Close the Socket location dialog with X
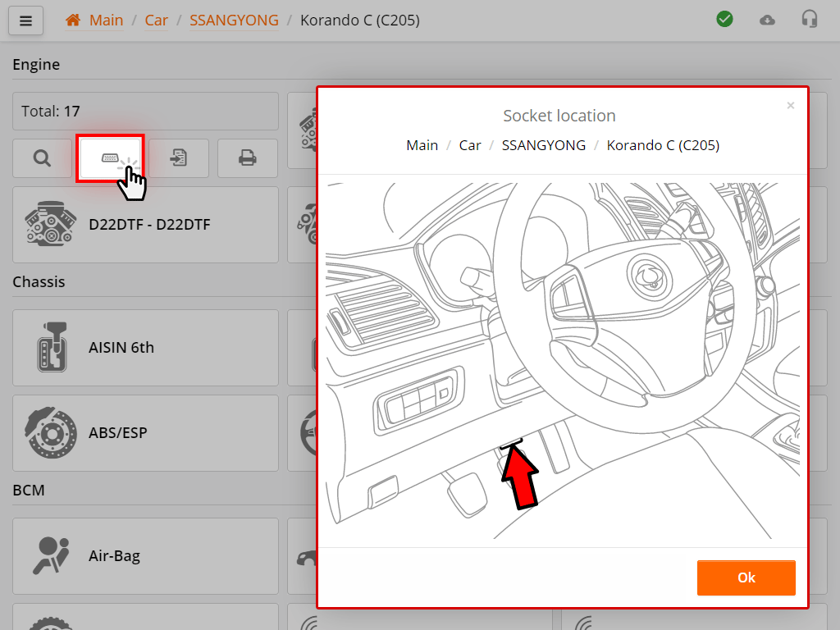The width and height of the screenshot is (840, 630). (791, 106)
